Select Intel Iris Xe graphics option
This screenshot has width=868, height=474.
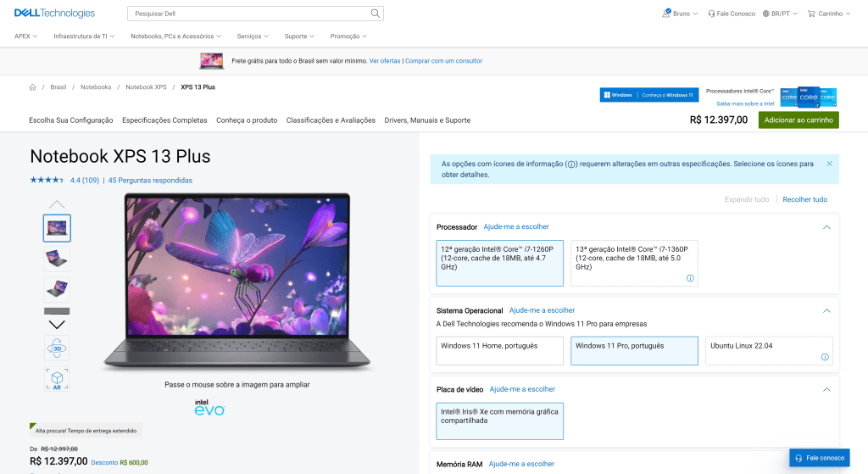point(499,421)
